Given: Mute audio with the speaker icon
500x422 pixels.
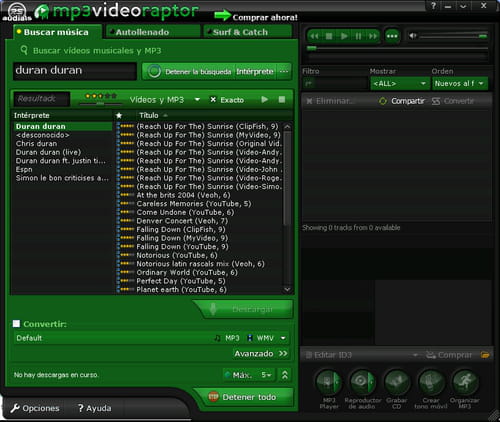Looking at the screenshot, I should [413, 36].
